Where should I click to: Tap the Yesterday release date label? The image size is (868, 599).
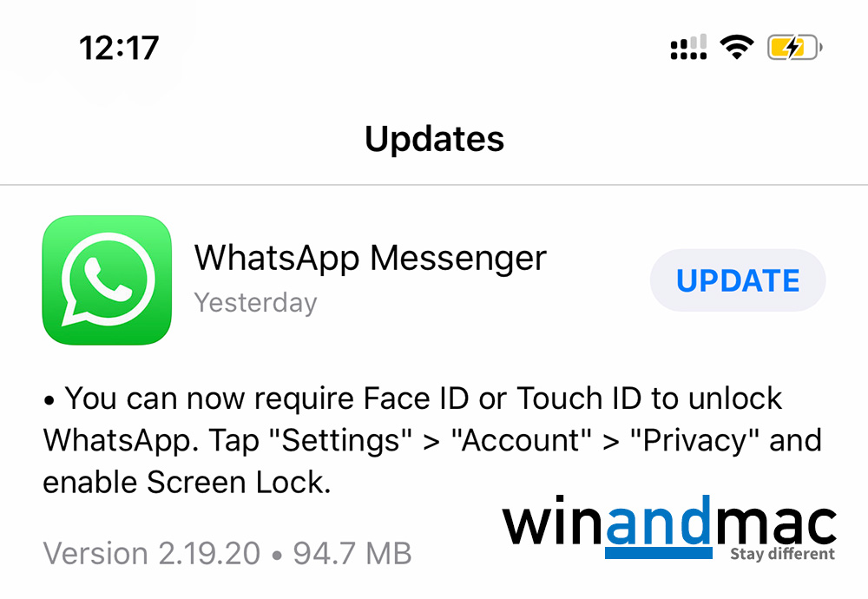255,303
